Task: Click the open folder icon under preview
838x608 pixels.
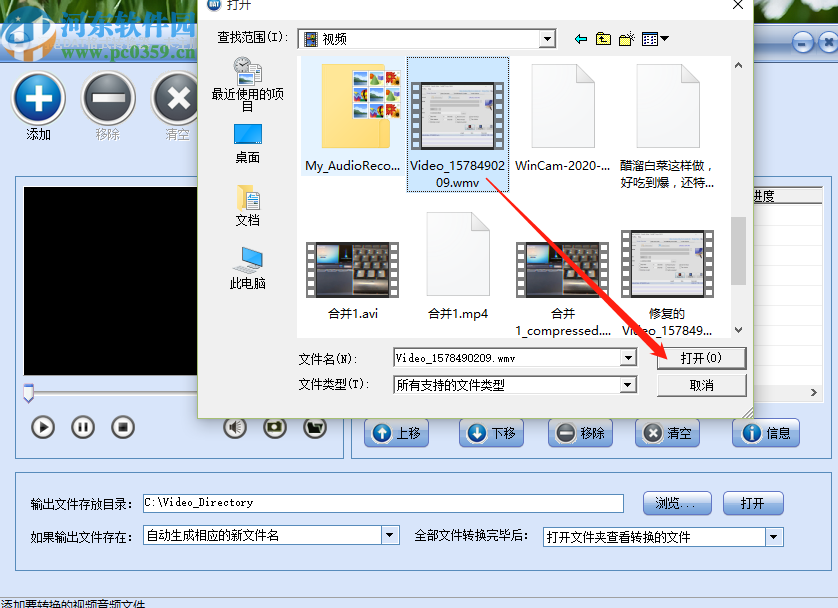Action: coord(315,427)
